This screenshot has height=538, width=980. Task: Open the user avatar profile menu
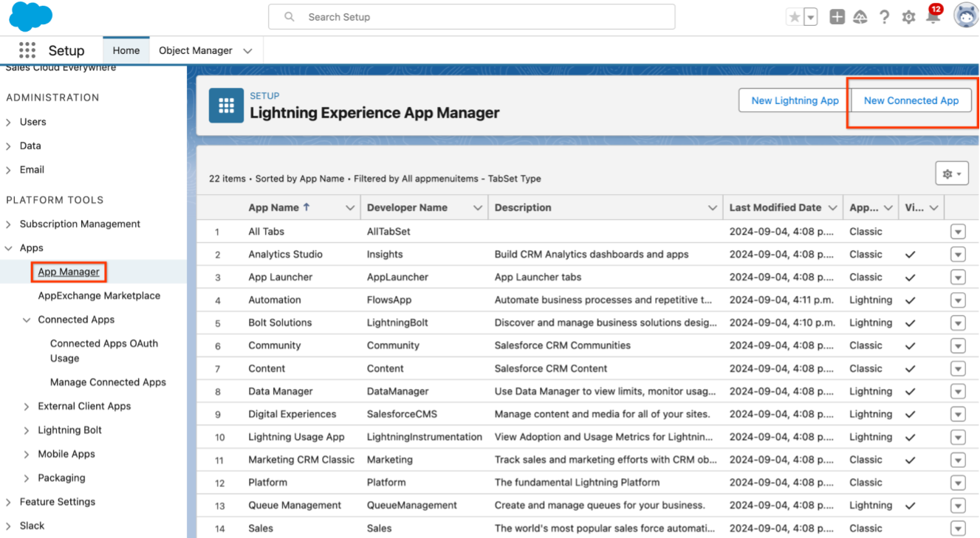[966, 16]
